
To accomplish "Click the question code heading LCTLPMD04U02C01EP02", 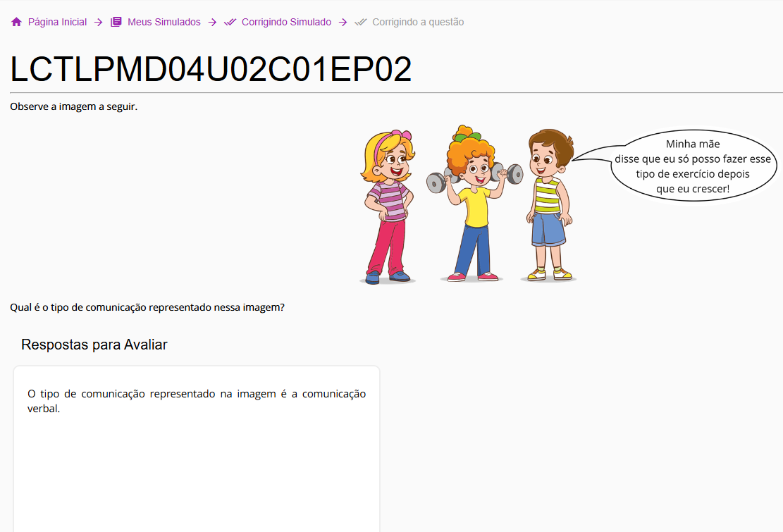I will point(211,70).
